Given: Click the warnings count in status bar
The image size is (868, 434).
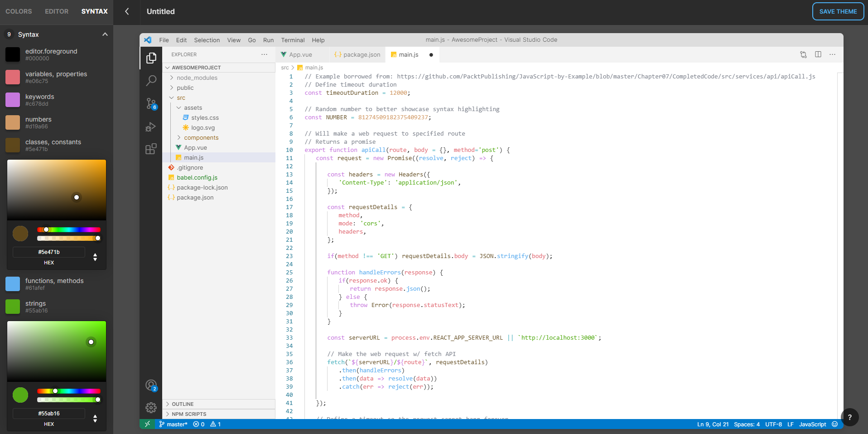Looking at the screenshot, I should click(216, 424).
